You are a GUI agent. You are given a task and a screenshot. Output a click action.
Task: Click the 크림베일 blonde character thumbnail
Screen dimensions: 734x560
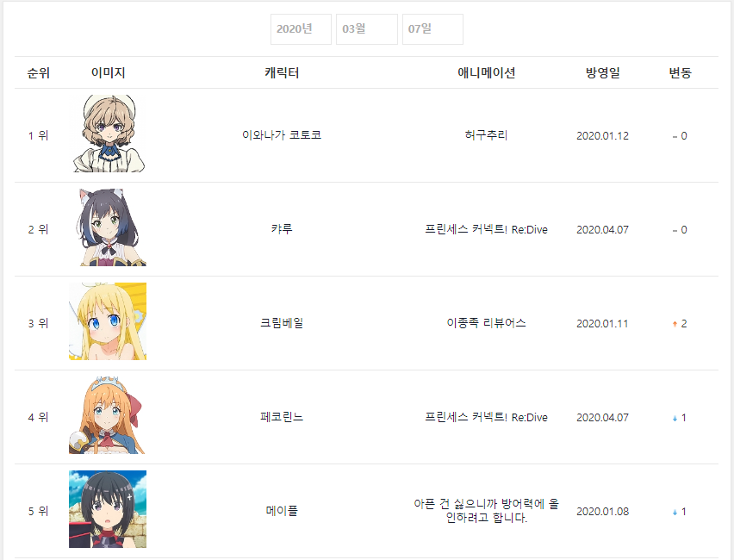point(108,321)
